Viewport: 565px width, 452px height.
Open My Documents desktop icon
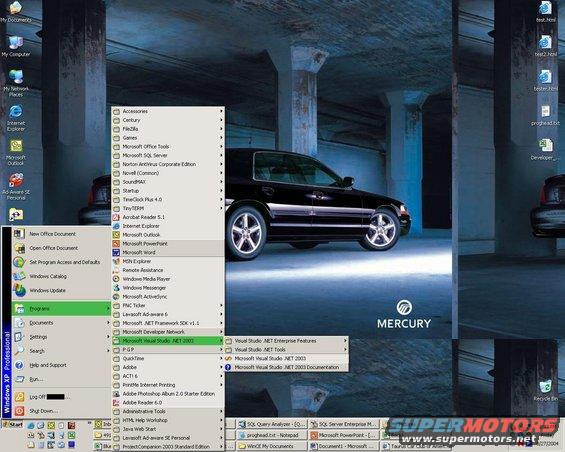(15, 12)
